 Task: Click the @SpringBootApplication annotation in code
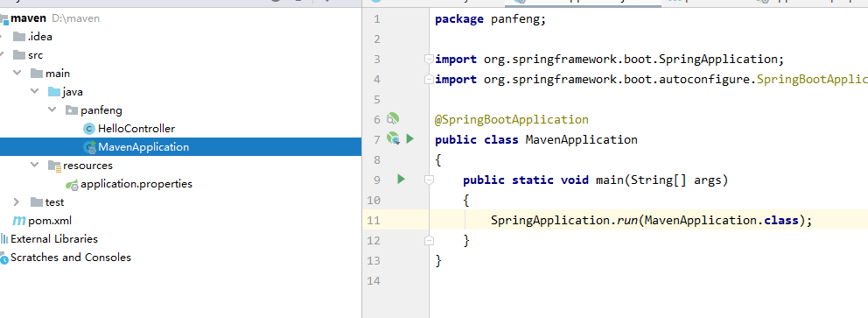click(512, 119)
